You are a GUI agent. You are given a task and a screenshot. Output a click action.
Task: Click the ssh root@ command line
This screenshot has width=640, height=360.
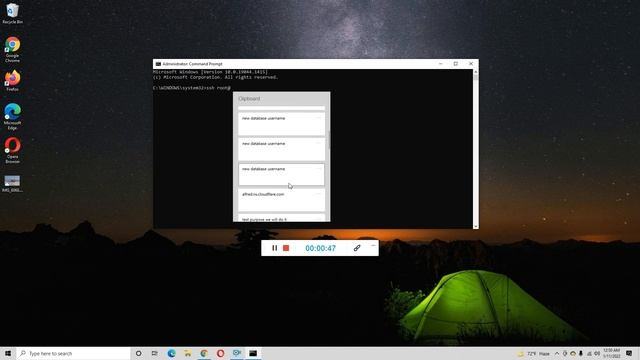[191, 88]
